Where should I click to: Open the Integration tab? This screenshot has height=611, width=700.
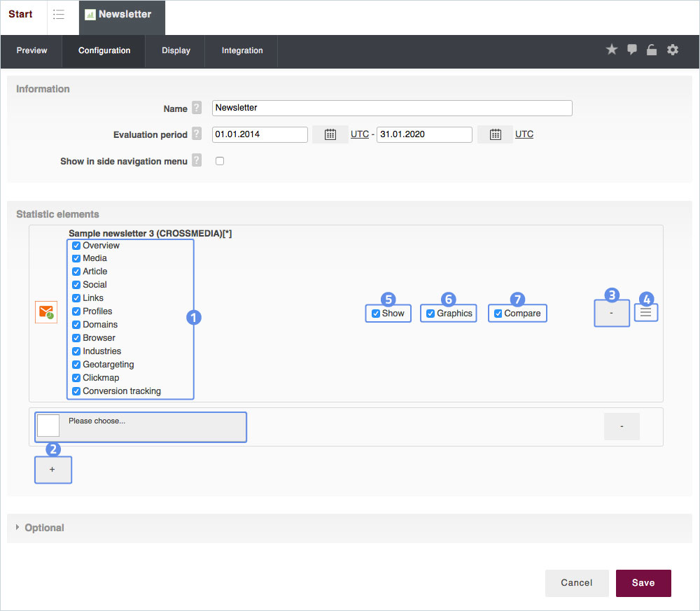[x=242, y=50]
